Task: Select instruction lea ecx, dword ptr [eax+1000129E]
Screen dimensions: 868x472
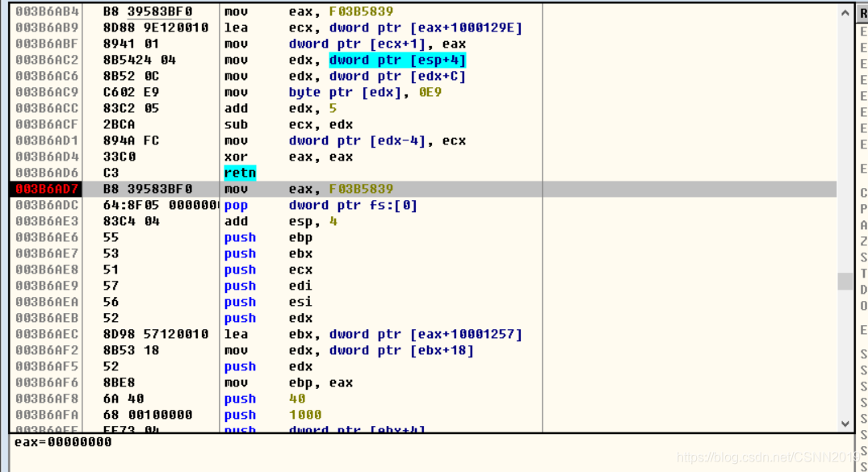Action: tap(373, 27)
